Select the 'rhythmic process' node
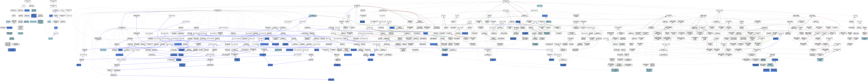The width and height of the screenshot is (868, 81). [x=540, y=6]
